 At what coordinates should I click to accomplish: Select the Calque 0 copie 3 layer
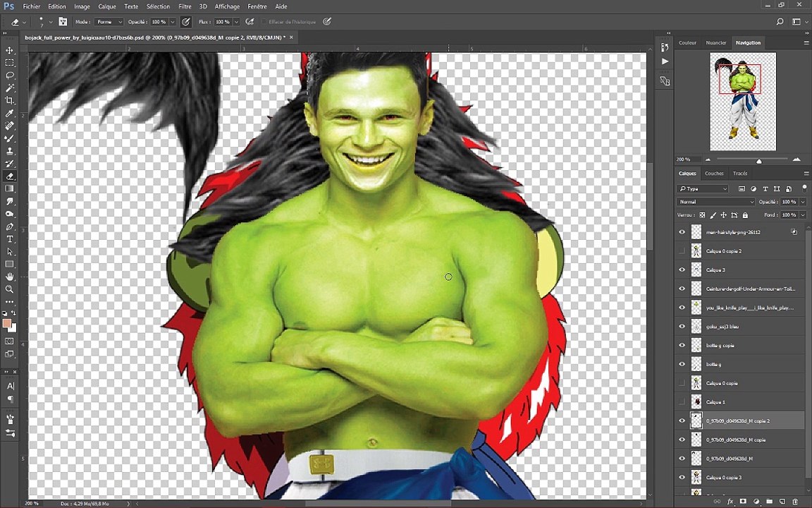coord(741,478)
